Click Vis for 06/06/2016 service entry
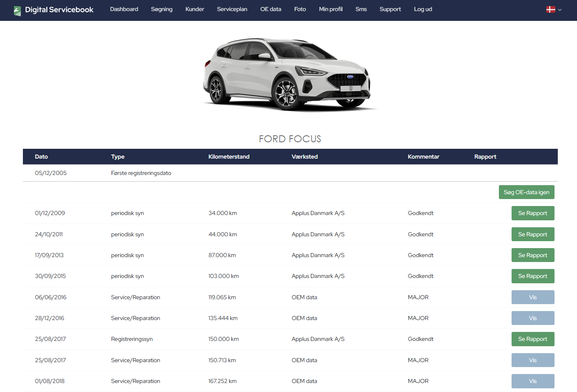The width and height of the screenshot is (577, 392). coord(532,297)
